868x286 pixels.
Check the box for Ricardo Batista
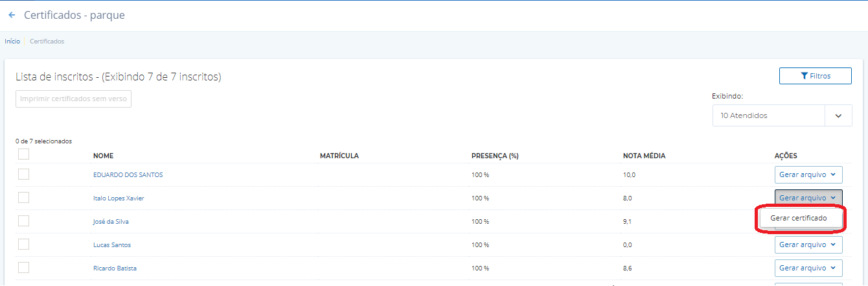click(24, 268)
